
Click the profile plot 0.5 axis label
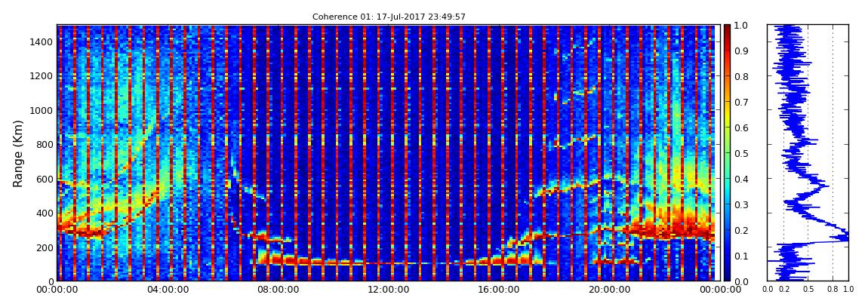808,290
